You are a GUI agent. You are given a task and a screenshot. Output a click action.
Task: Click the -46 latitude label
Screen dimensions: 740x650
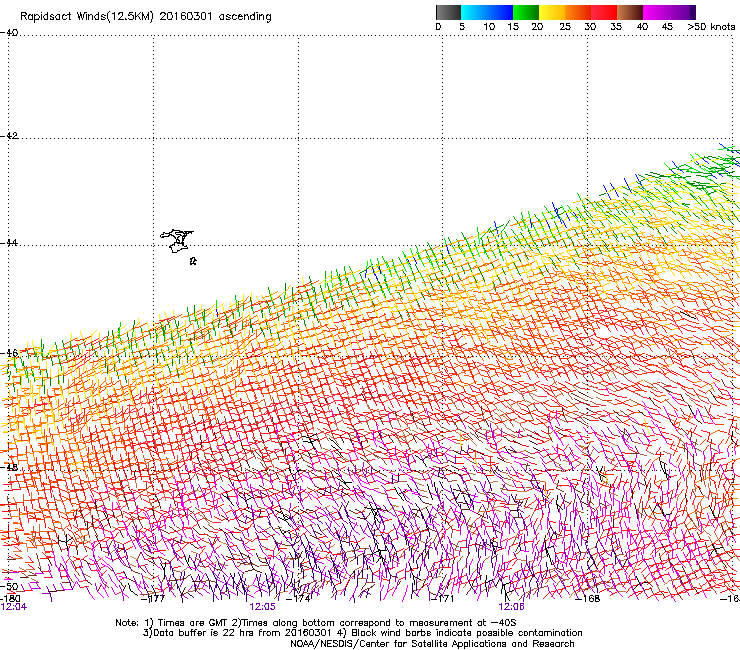(9, 353)
